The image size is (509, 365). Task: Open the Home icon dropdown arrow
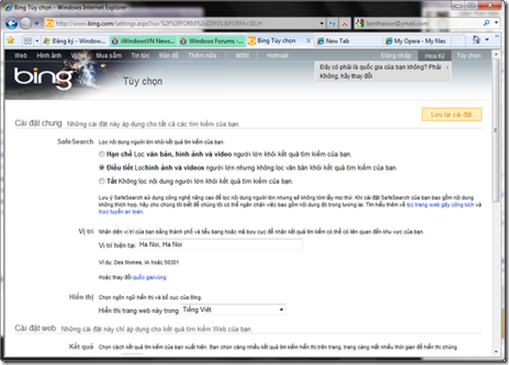487,40
